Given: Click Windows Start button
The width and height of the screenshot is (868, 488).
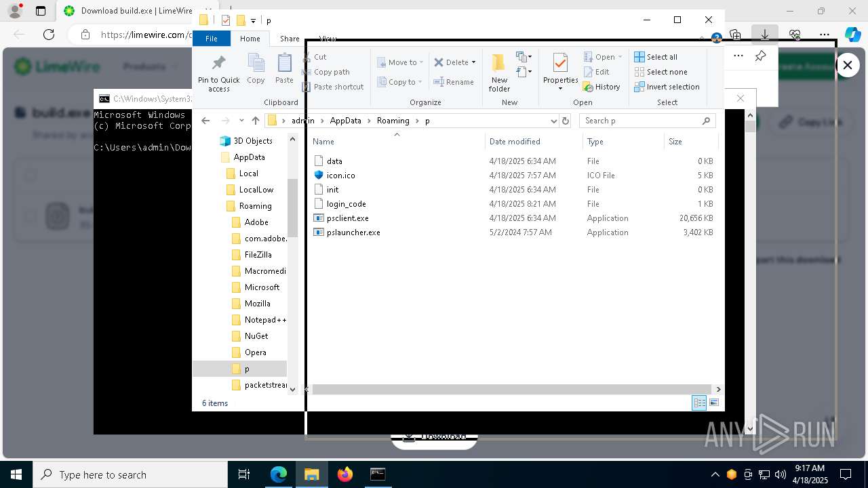Looking at the screenshot, I should point(16,474).
